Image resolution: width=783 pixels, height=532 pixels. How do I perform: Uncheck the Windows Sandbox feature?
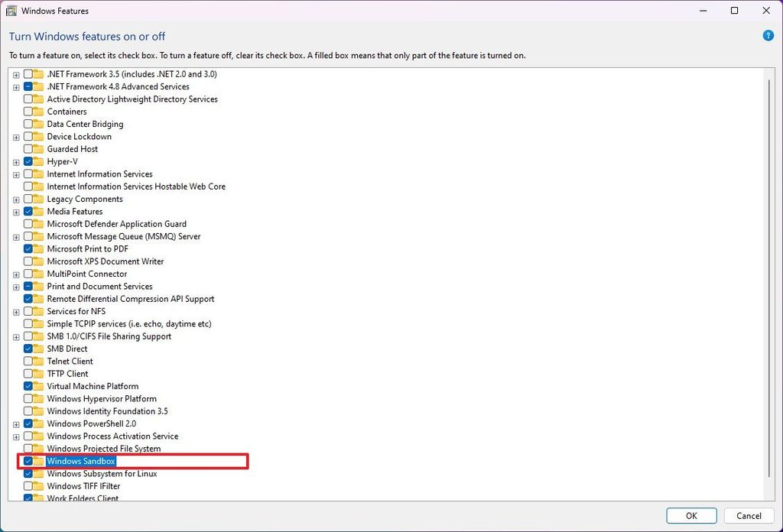(29, 460)
